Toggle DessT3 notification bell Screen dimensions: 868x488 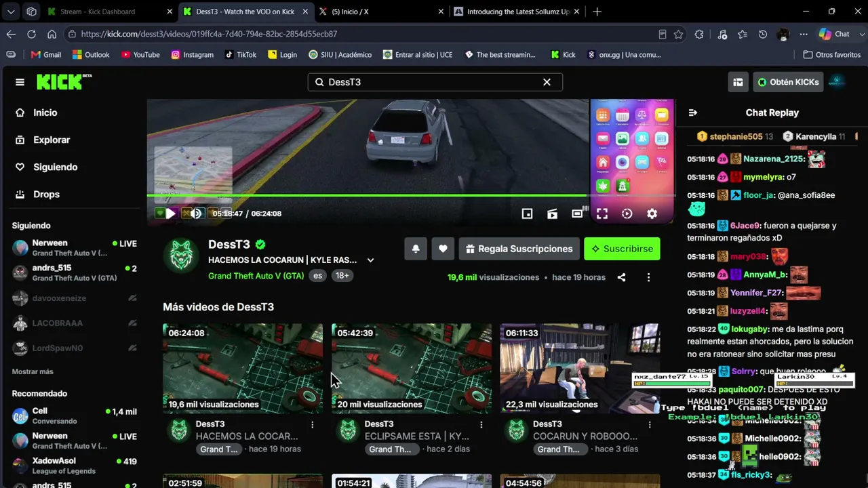[x=416, y=249]
